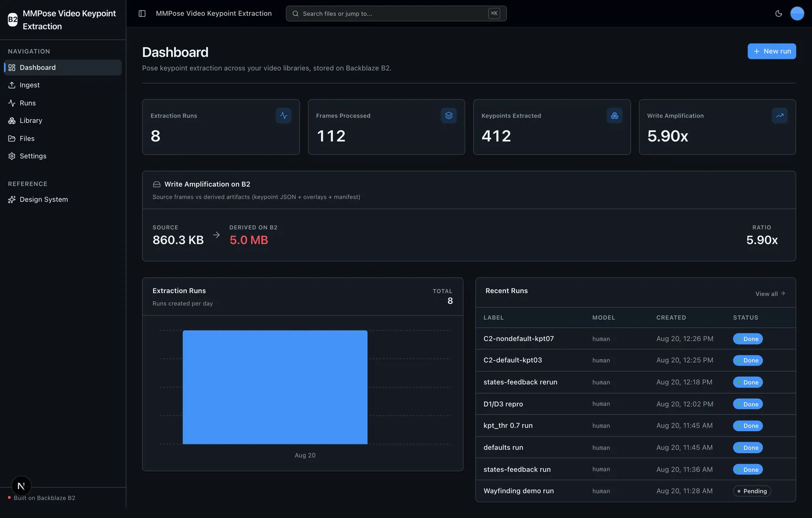Viewport: 812px width, 518px height.
Task: Open Settings from the sidebar
Action: [x=63, y=156]
